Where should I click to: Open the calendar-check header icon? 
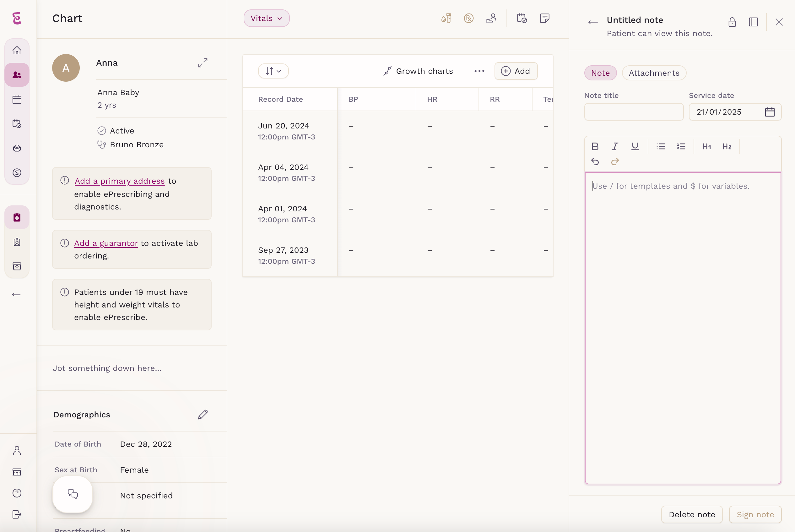click(x=522, y=18)
